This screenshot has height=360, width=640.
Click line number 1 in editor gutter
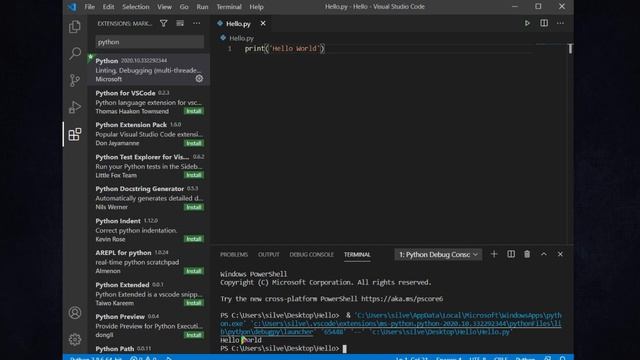pyautogui.click(x=230, y=49)
